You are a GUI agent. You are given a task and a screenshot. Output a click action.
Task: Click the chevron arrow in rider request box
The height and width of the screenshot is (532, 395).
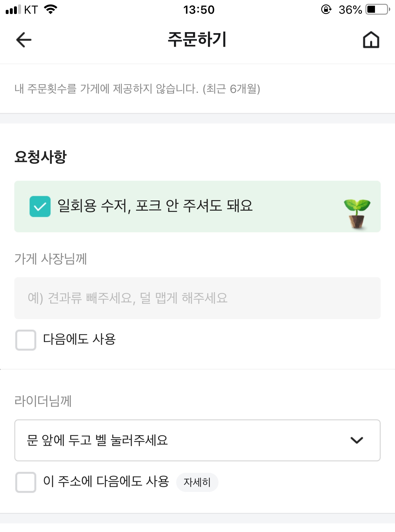click(x=357, y=440)
